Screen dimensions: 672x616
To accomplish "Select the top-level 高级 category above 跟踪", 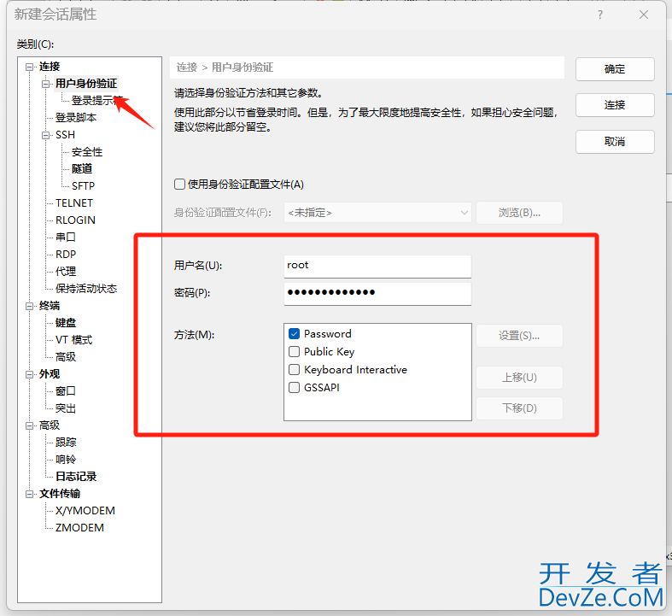I will pos(50,425).
